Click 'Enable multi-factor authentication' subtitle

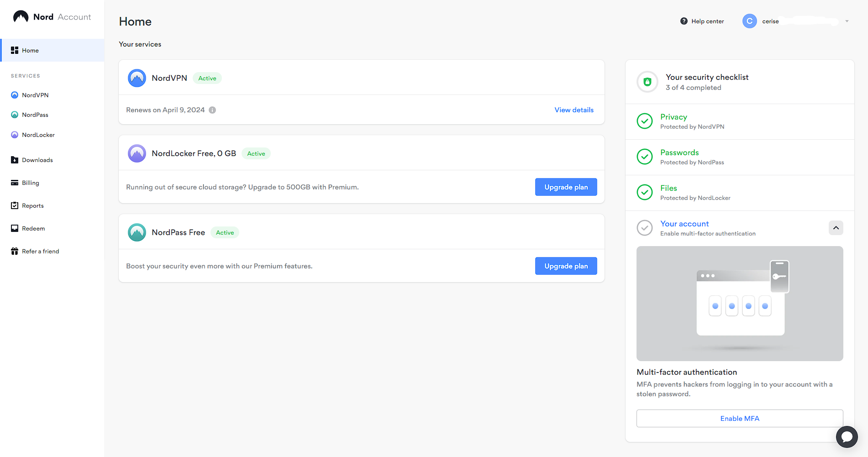pyautogui.click(x=708, y=233)
